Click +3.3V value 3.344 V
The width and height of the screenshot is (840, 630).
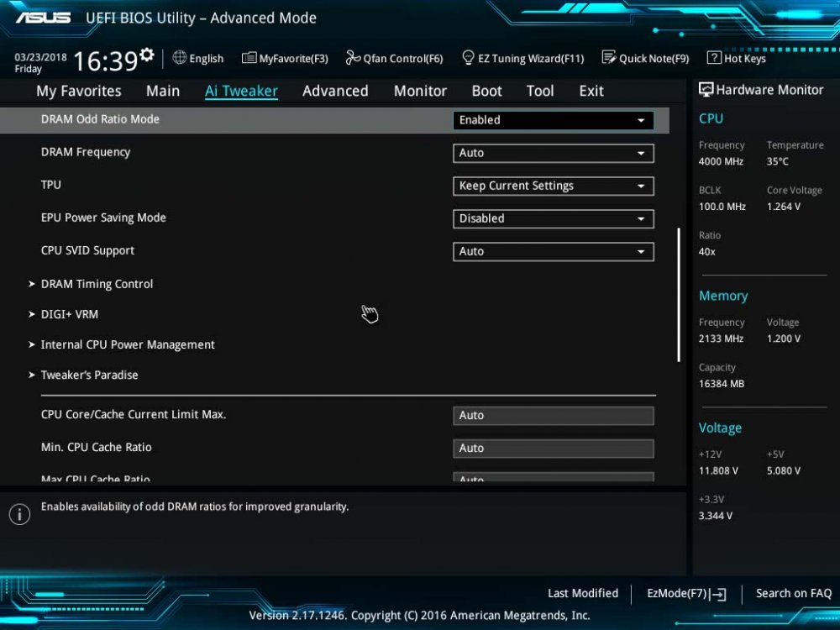pos(715,516)
